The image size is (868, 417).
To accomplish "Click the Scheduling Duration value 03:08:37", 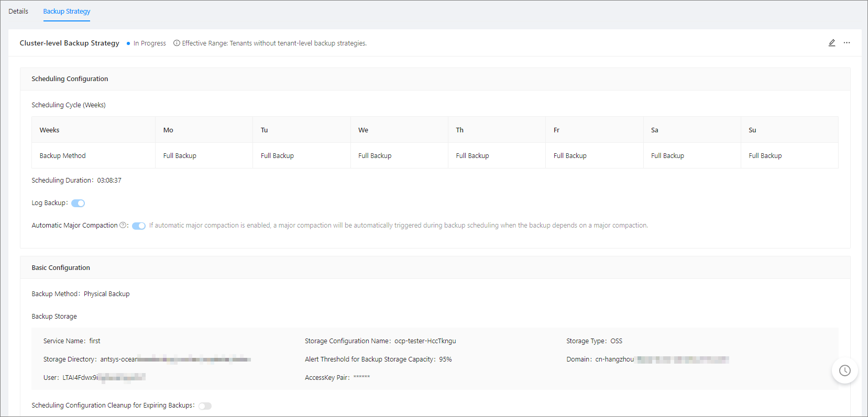I will [x=109, y=181].
